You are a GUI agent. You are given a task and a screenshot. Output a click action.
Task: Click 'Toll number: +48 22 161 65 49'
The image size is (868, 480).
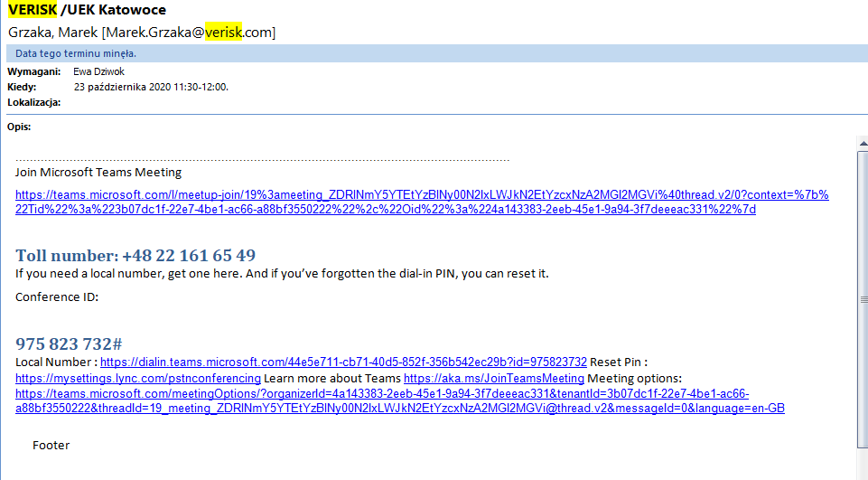click(x=135, y=256)
